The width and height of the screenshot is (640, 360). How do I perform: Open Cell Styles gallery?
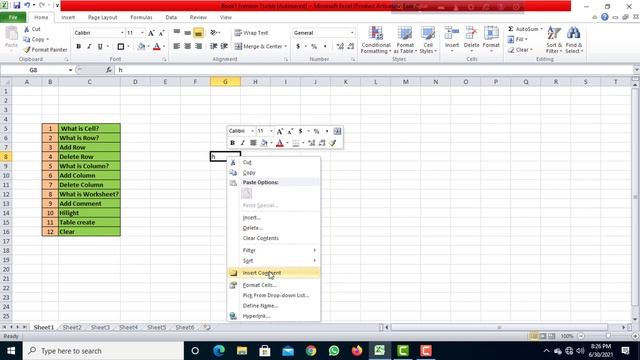coord(428,40)
